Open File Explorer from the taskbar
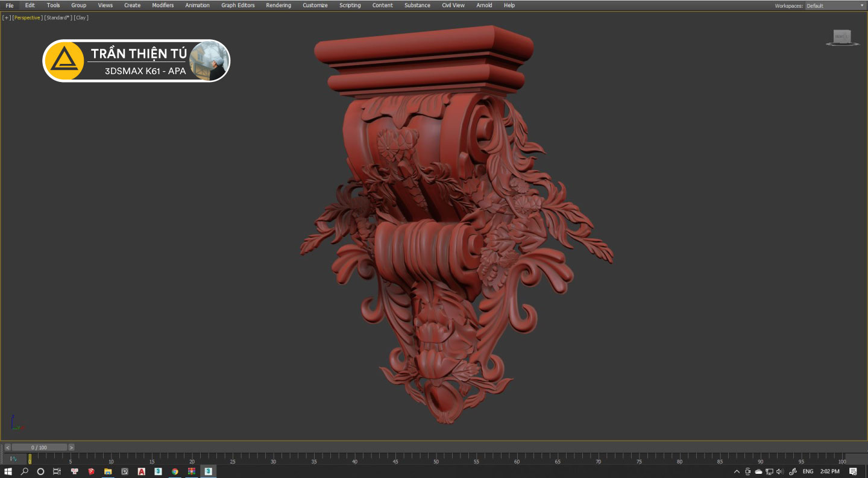The width and height of the screenshot is (868, 478). [x=108, y=471]
